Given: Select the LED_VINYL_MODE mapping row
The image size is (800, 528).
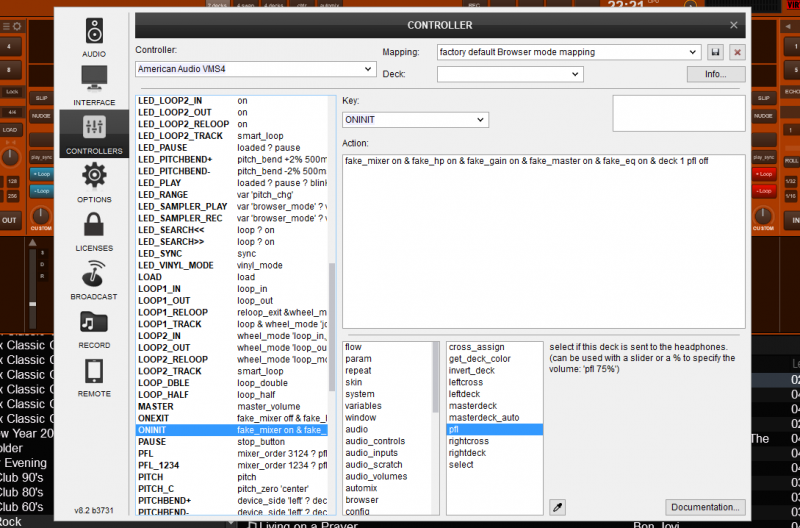Looking at the screenshot, I should [x=232, y=265].
